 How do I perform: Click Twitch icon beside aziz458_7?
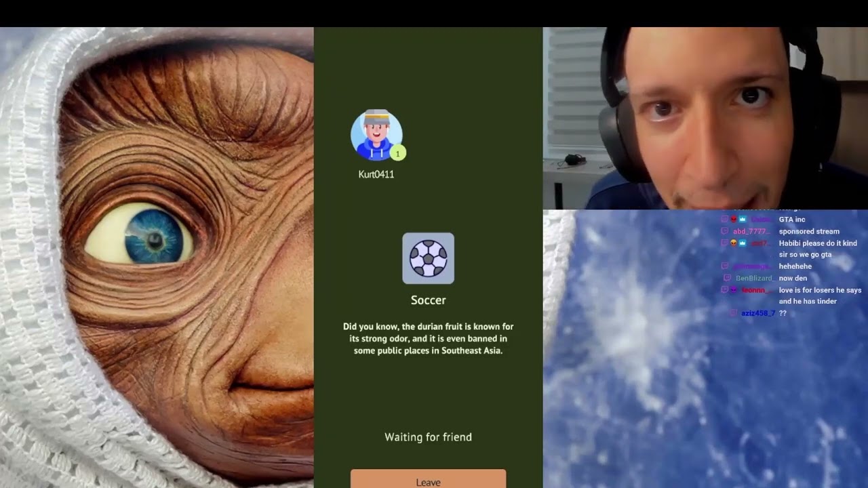[733, 313]
